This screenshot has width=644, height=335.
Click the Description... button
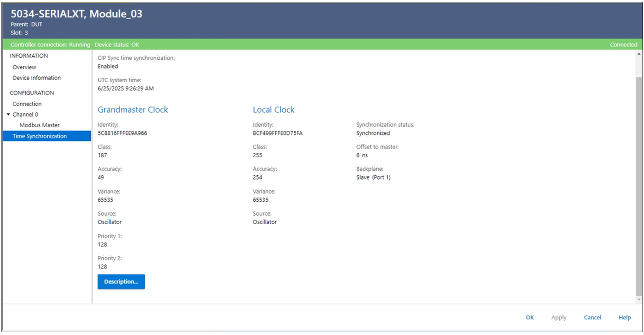[121, 282]
